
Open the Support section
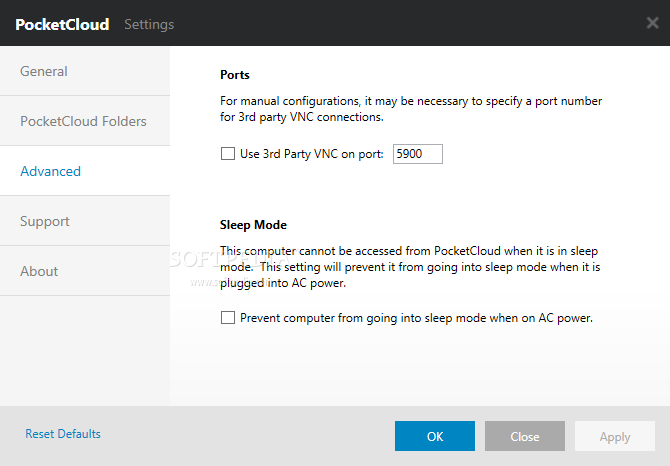click(85, 221)
